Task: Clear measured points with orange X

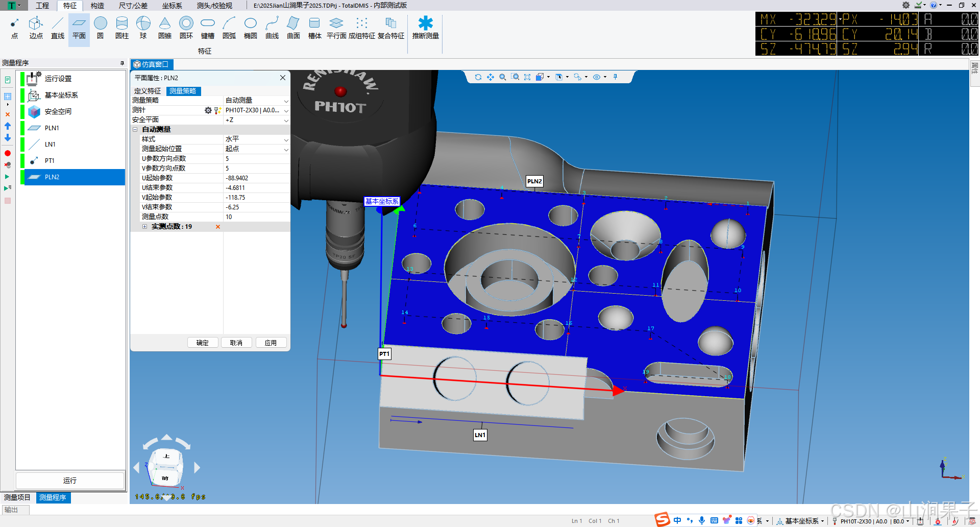Action: pos(218,227)
